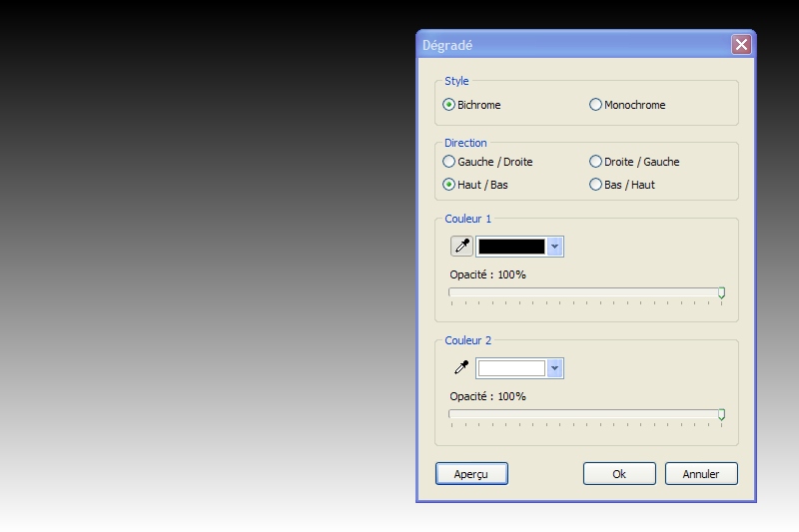Close the Dégradé dialog
Image resolution: width=799 pixels, height=532 pixels.
point(741,45)
